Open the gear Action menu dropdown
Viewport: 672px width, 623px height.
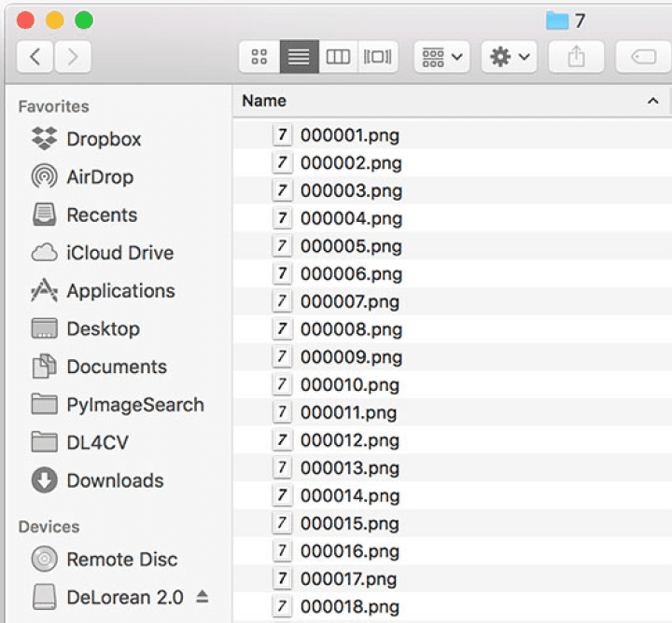coord(510,57)
